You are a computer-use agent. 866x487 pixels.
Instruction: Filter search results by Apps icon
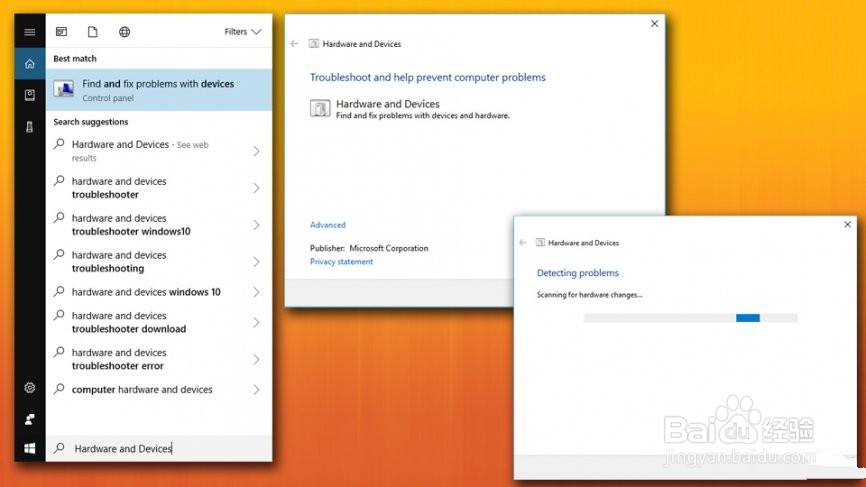click(61, 32)
